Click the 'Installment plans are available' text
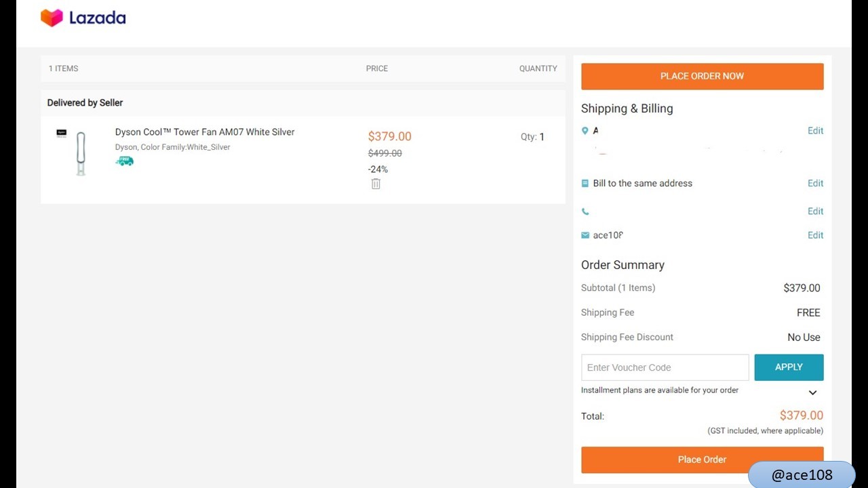Screen dimensions: 868x488 coord(660,390)
